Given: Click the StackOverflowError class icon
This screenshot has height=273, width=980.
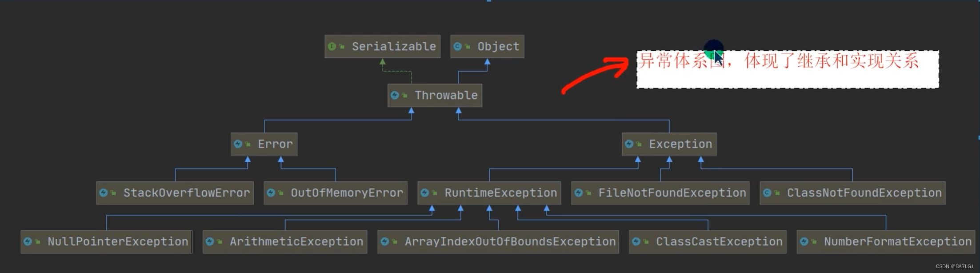Looking at the screenshot, I should (x=104, y=193).
